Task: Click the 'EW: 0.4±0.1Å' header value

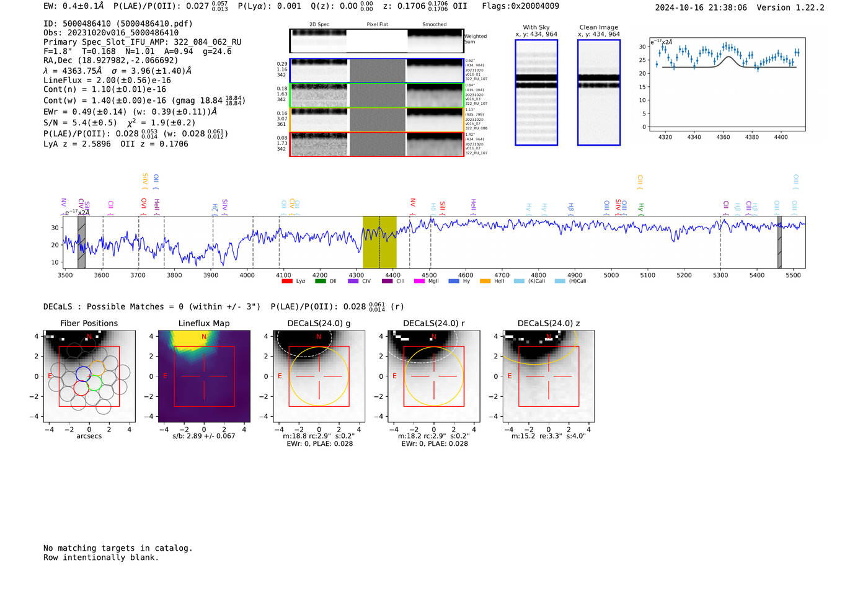Action: tap(73, 6)
